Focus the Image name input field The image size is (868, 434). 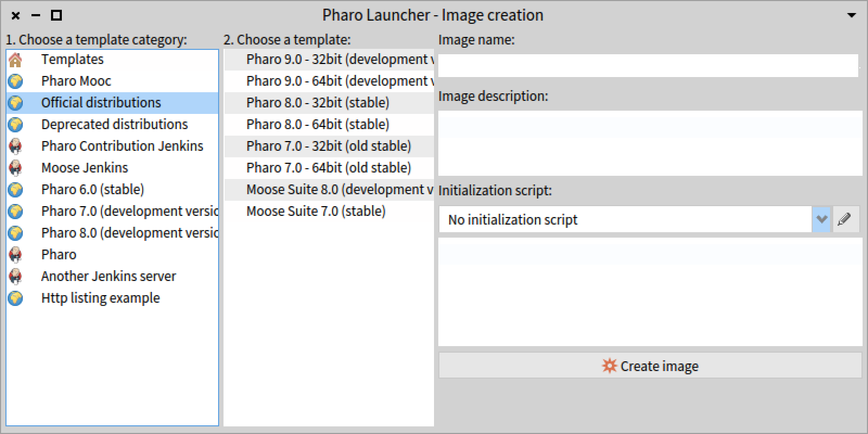648,65
